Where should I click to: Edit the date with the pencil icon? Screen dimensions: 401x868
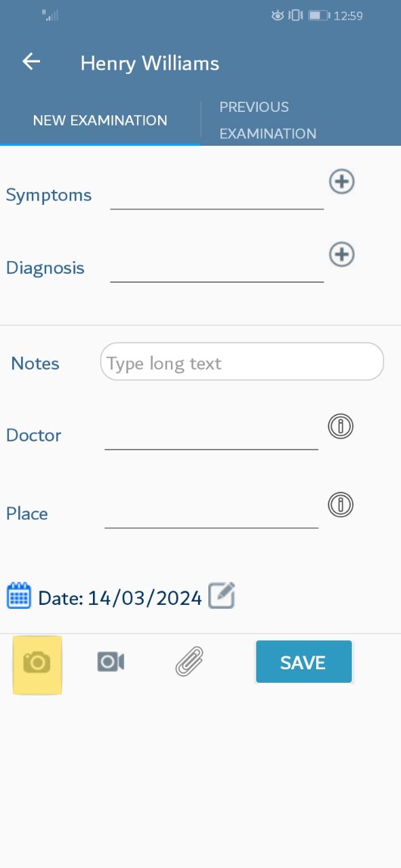(222, 595)
